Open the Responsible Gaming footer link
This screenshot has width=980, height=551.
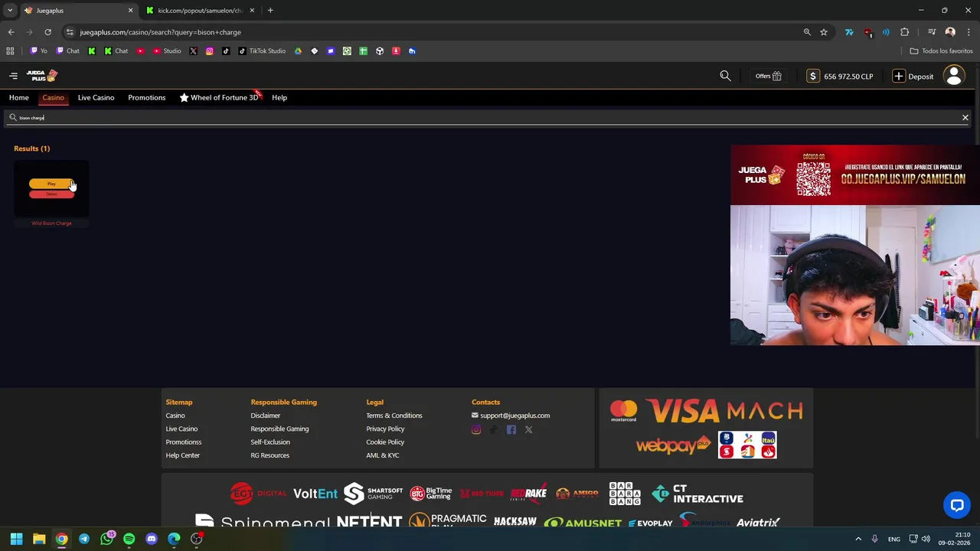(x=279, y=429)
